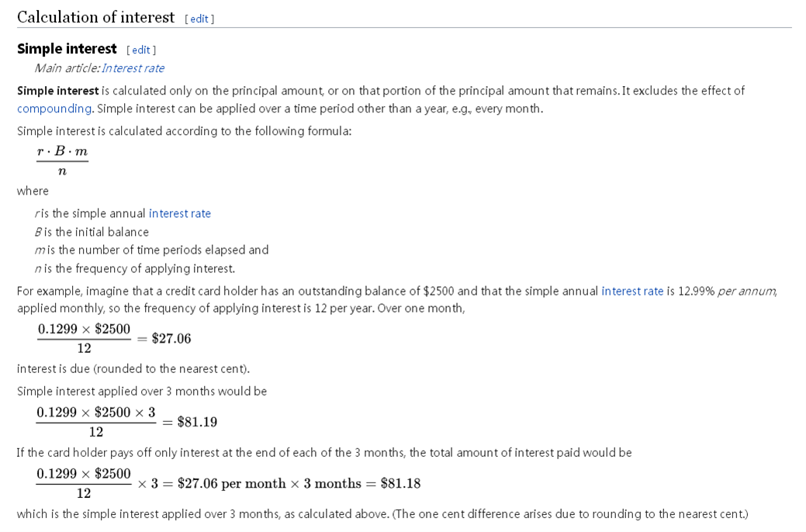Click the B is the initial balance line
Screen dimensions: 806x532
pos(92,232)
